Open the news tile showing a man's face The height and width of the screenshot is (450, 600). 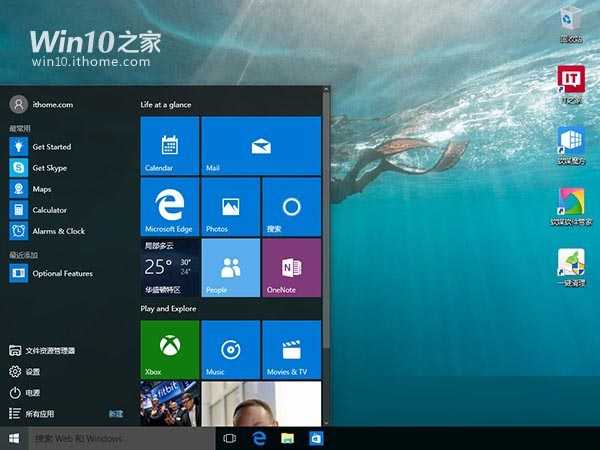(x=261, y=404)
